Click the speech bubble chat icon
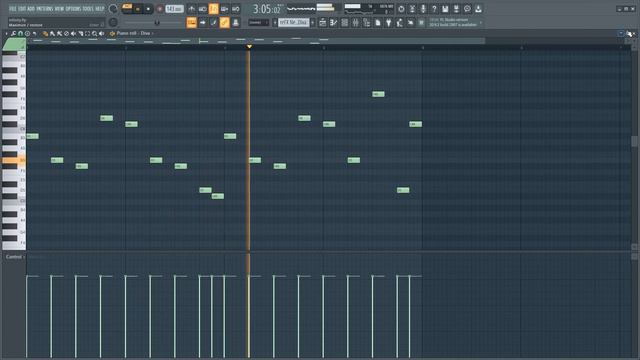 (x=467, y=9)
